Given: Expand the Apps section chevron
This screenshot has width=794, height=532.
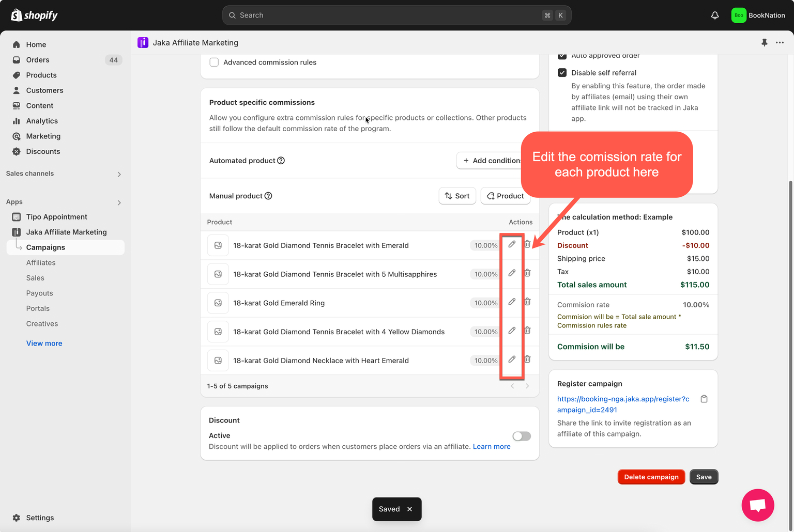Looking at the screenshot, I should click(119, 202).
